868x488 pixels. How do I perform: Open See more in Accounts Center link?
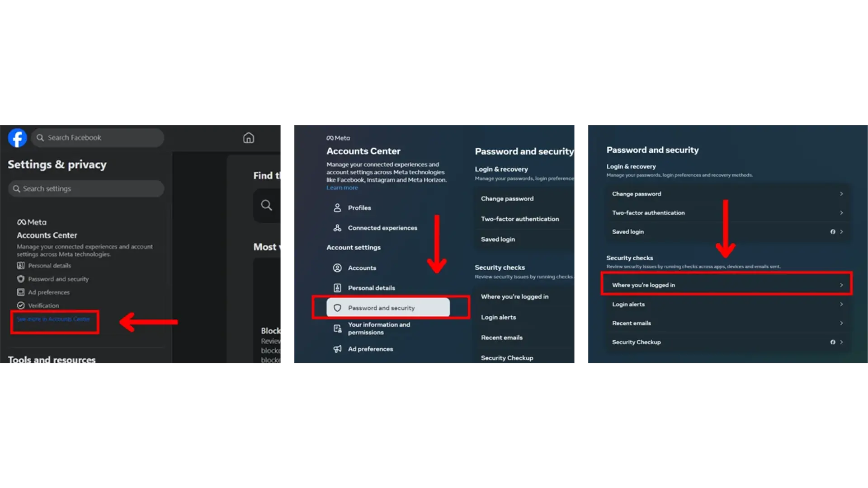pos(53,319)
